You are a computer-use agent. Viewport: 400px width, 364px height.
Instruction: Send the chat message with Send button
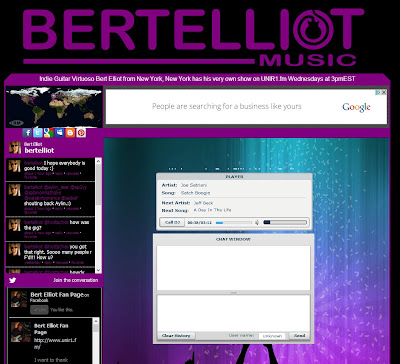pos(299,336)
